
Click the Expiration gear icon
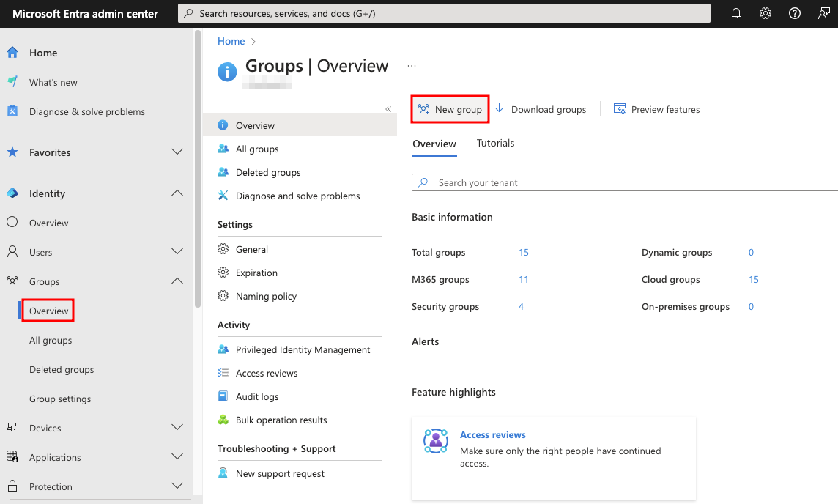click(x=223, y=273)
